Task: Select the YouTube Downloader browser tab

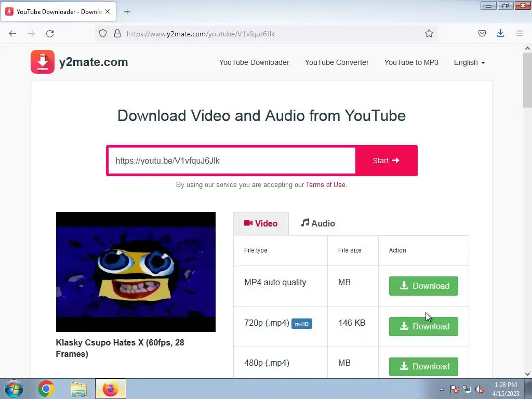Action: pos(58,11)
